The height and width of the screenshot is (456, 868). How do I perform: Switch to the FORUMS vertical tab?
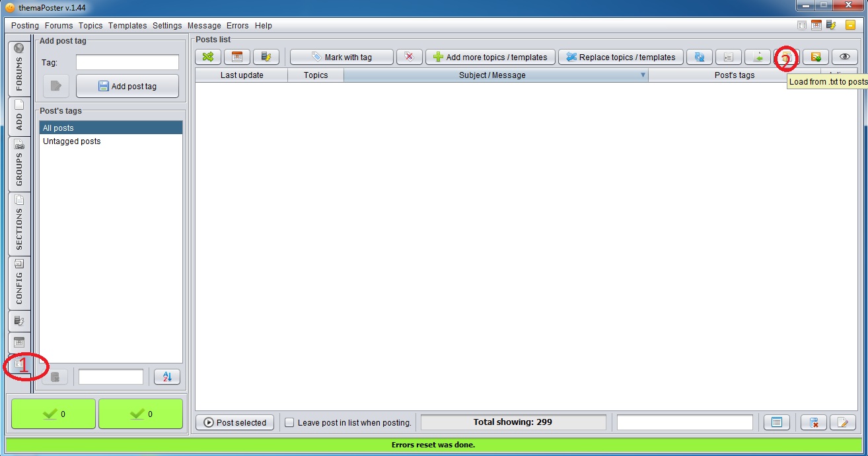pos(19,69)
